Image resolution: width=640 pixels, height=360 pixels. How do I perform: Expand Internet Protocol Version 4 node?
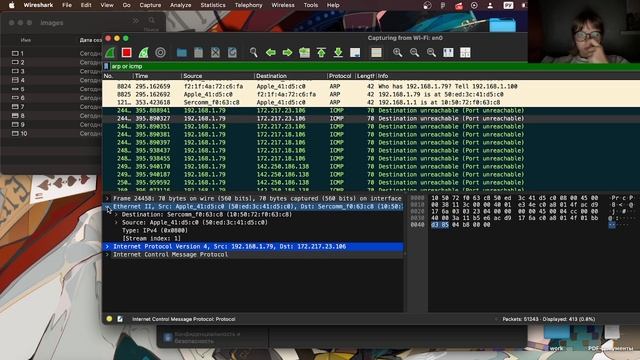107,247
